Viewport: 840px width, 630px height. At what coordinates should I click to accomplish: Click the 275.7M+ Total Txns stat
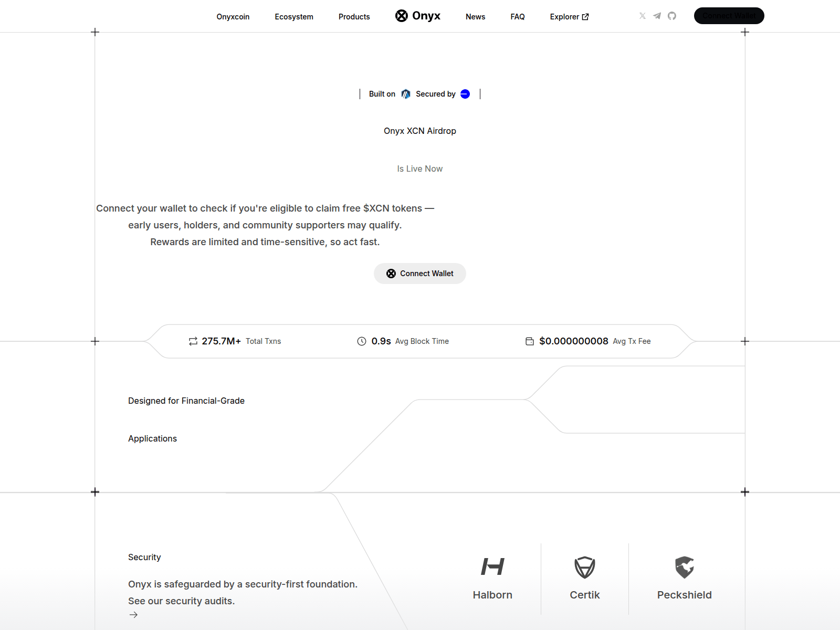pos(235,341)
